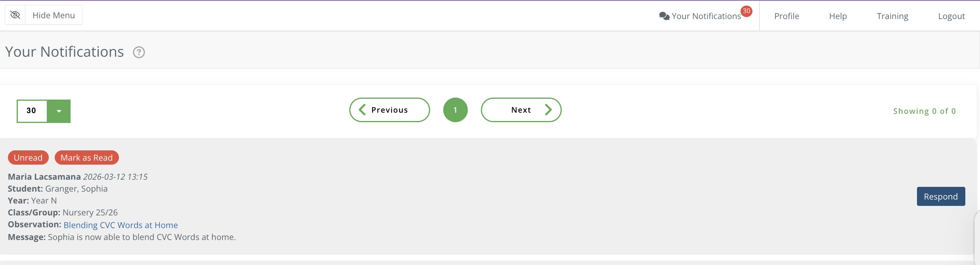The height and width of the screenshot is (265, 980).
Task: Go to the Training section
Action: 892,16
